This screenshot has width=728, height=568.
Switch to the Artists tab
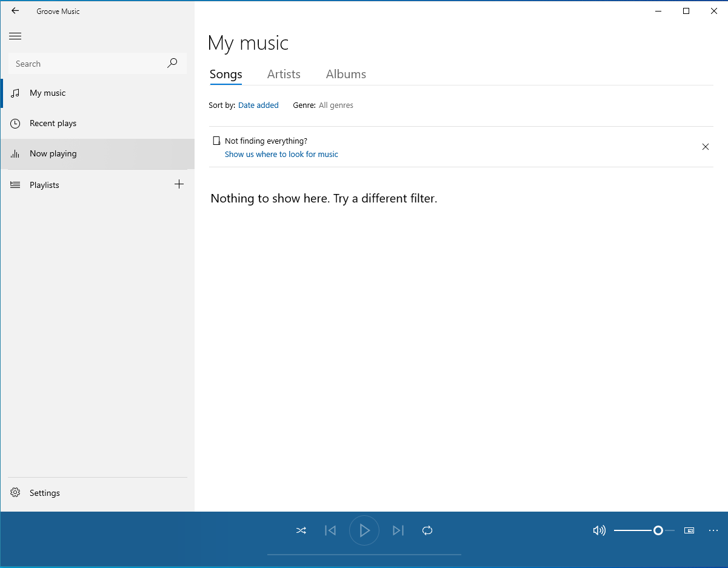[x=284, y=74]
